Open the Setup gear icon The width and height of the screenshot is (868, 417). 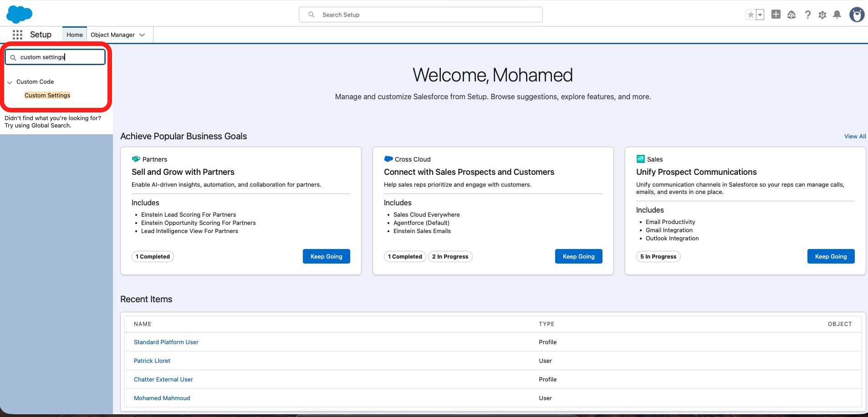822,15
